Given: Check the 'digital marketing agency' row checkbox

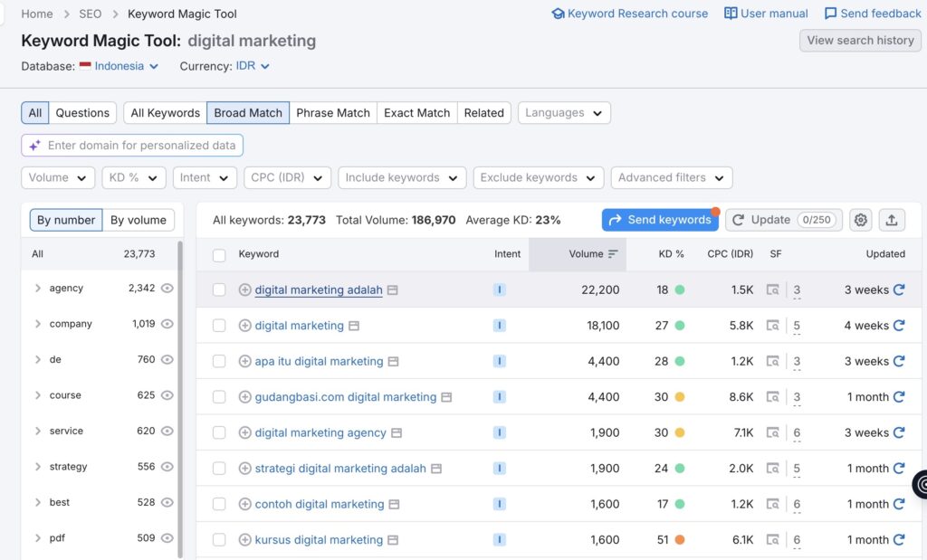Looking at the screenshot, I should point(219,433).
